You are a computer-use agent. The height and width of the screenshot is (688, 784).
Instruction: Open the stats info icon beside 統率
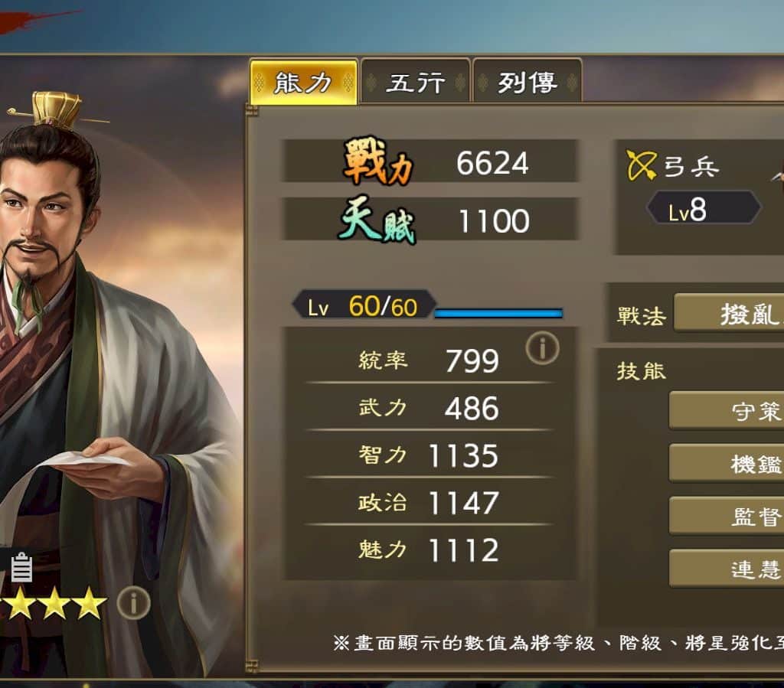click(543, 347)
